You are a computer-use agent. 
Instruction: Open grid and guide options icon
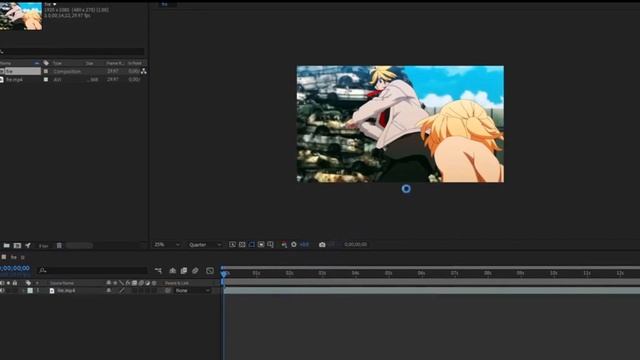pyautogui.click(x=270, y=244)
